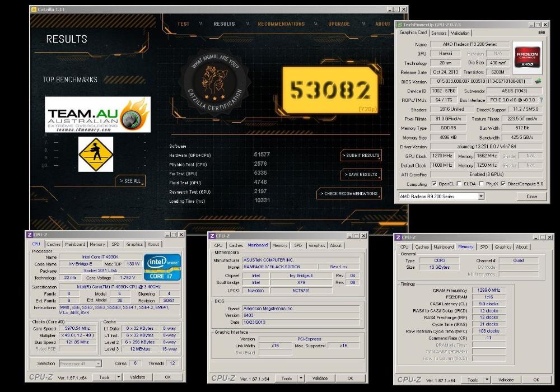Click the SUBMIT RESULTS button
The width and height of the screenshot is (560, 392).
tap(361, 155)
